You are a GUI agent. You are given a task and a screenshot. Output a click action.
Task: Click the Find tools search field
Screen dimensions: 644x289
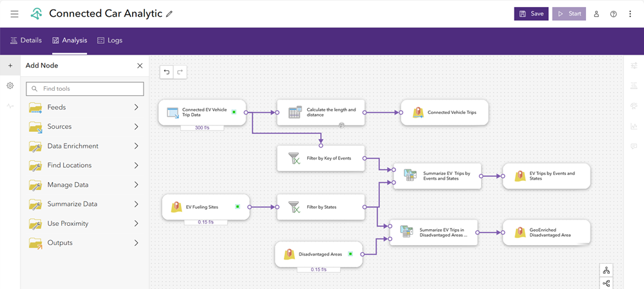[x=85, y=89]
